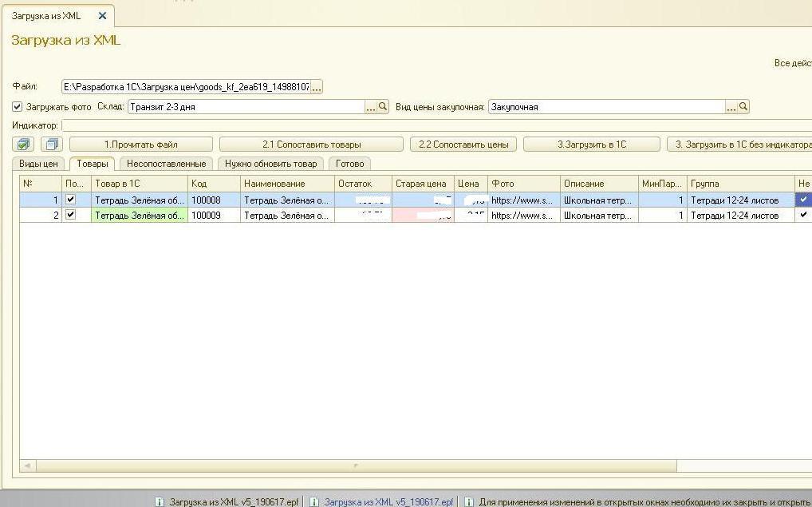Click the Вид цены закупочная field Закупочная
Screen dimensions: 812x507
(x=606, y=107)
